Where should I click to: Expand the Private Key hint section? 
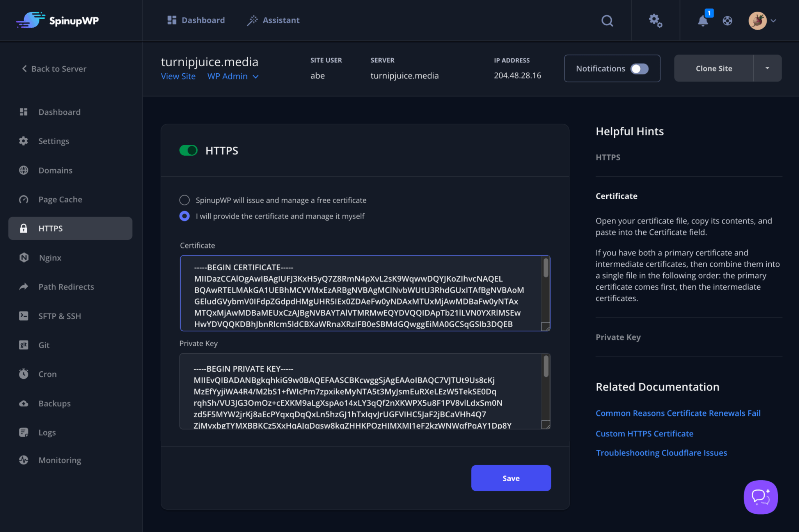(618, 337)
